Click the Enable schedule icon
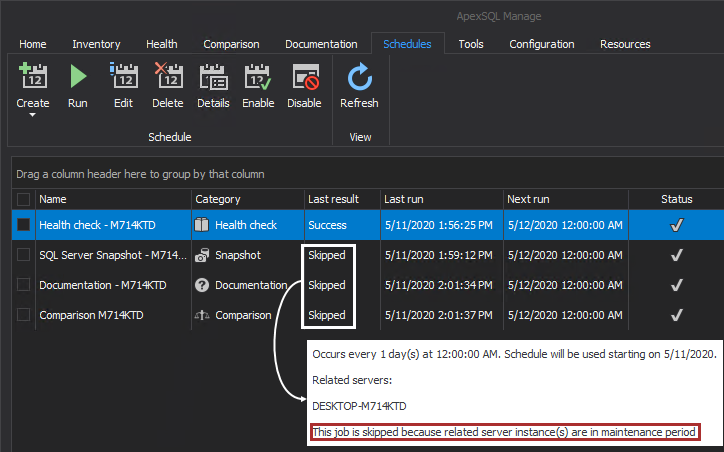 pyautogui.click(x=258, y=76)
